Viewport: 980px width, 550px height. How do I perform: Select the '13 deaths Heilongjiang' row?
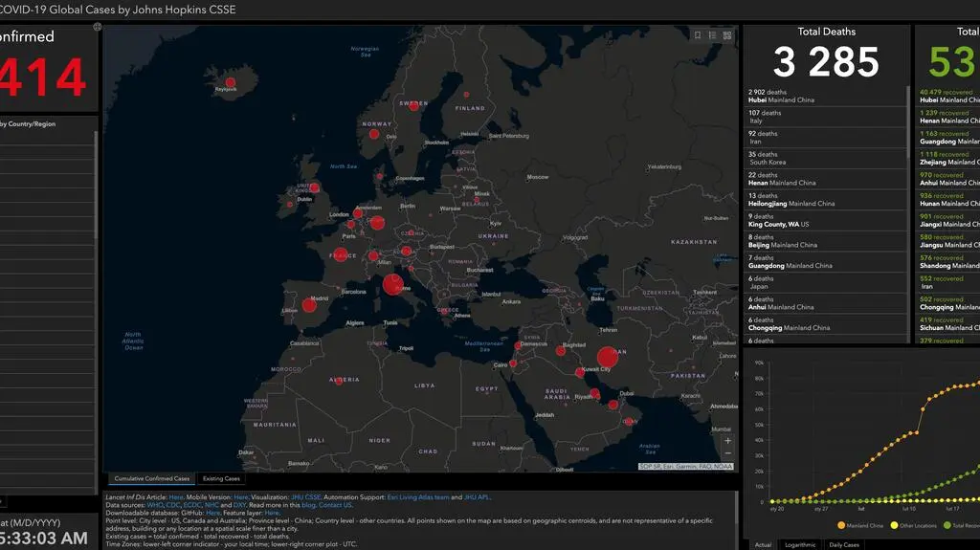825,199
